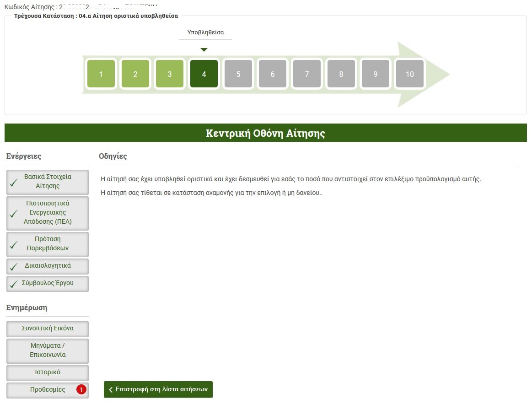Open Προθεσμίες deadlines
This screenshot has width=532, height=404.
[x=44, y=390]
